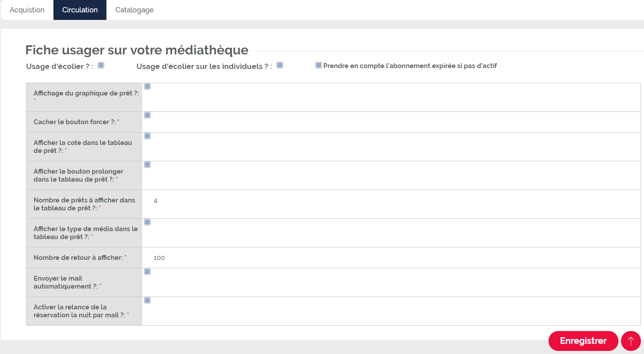Screen dimensions: 644x354
Task: Edit the Nombre de prêts à afficher field
Action: point(391,201)
